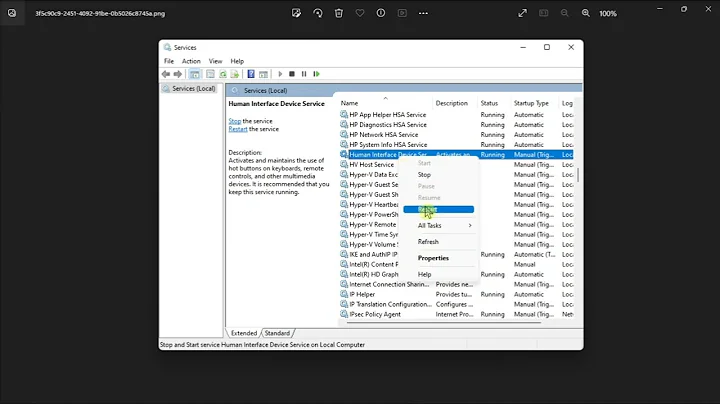Viewport: 720px width, 404px height.
Task: Click the zoom in magnifier icon
Action: (586, 13)
